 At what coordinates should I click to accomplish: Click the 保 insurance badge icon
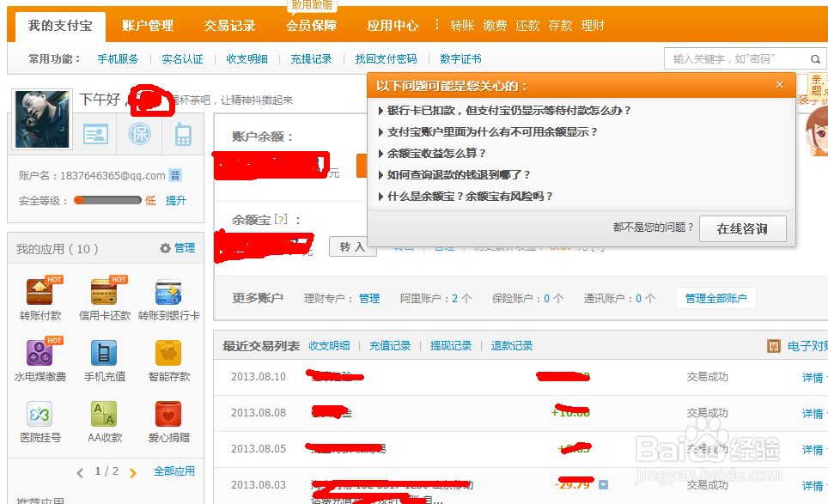pos(139,134)
